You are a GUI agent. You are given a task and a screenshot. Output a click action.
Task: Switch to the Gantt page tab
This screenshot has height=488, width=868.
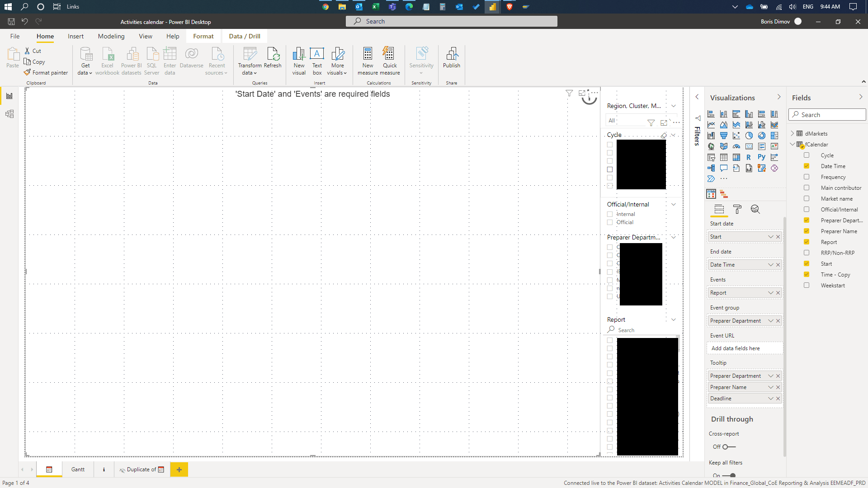coord(78,469)
